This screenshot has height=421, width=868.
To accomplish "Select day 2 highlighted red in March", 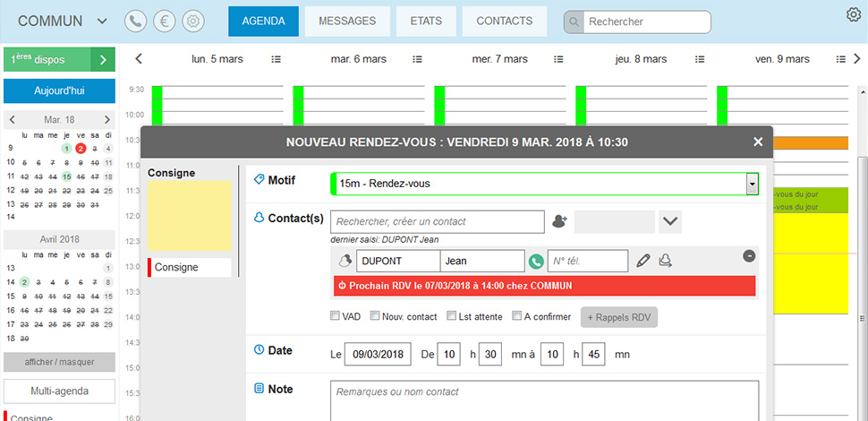I will pos(81,148).
